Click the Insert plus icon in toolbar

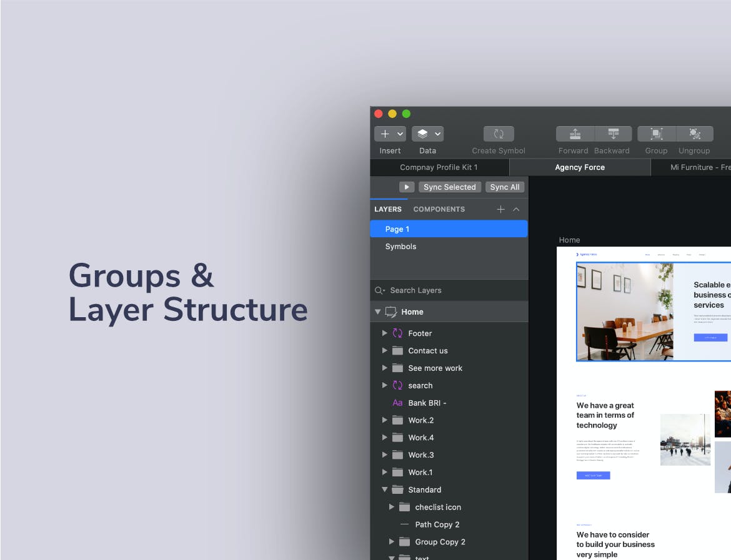pos(385,134)
